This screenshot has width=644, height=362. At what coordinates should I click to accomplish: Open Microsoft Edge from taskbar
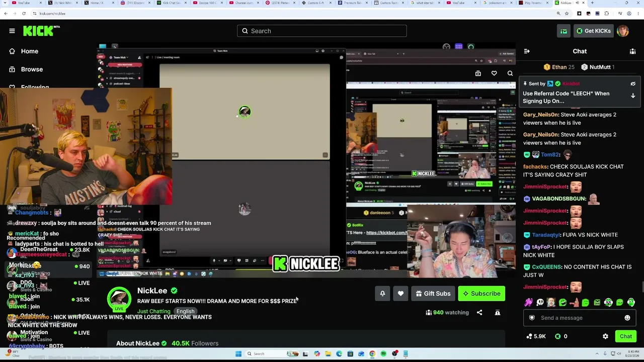[339, 354]
